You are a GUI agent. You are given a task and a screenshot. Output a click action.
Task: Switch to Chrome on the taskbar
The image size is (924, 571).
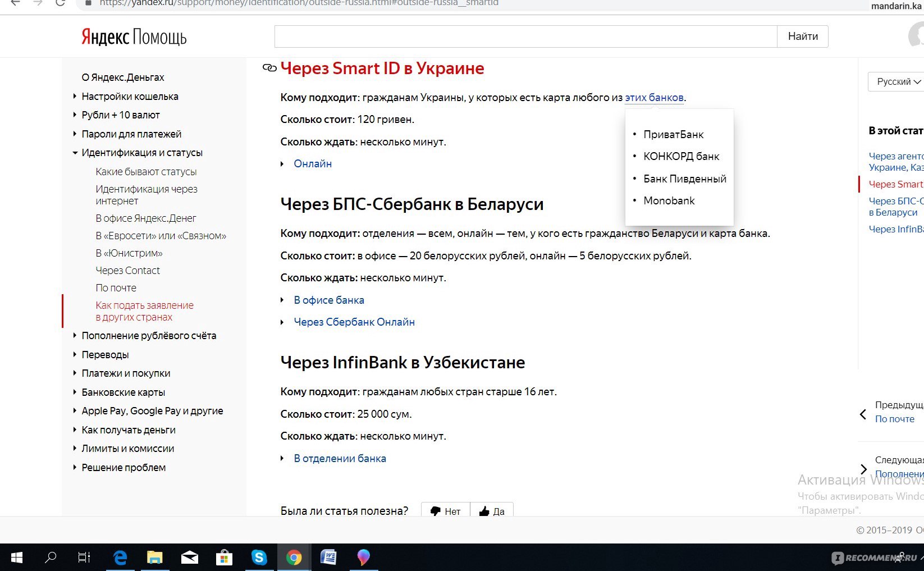click(x=294, y=558)
